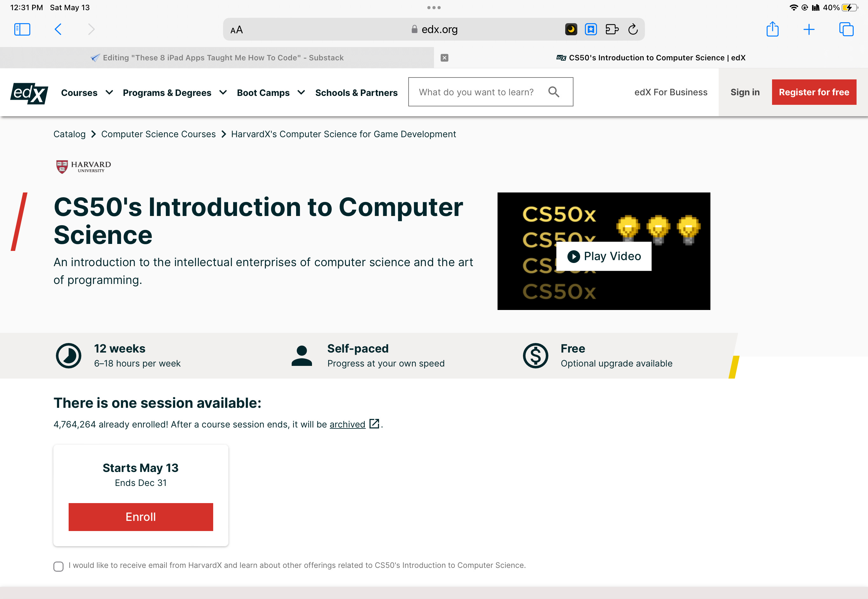Screen dimensions: 868x599
Task: Click the person icon beside Self-paced
Action: pyautogui.click(x=302, y=356)
